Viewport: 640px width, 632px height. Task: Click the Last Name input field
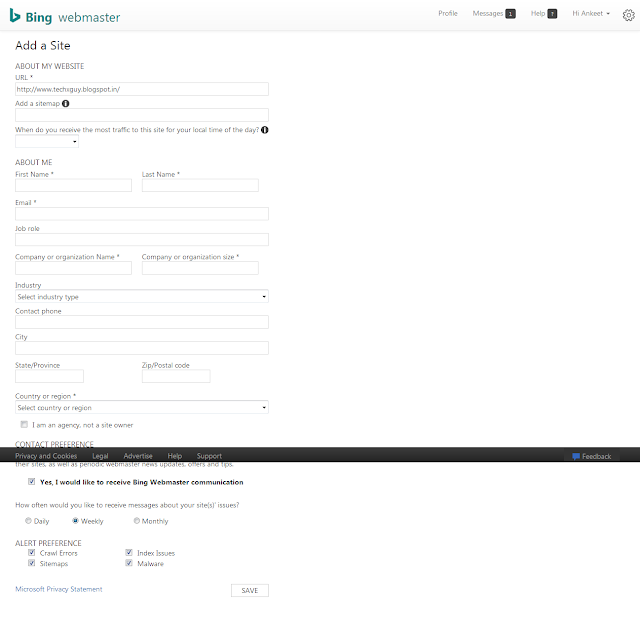(x=200, y=185)
